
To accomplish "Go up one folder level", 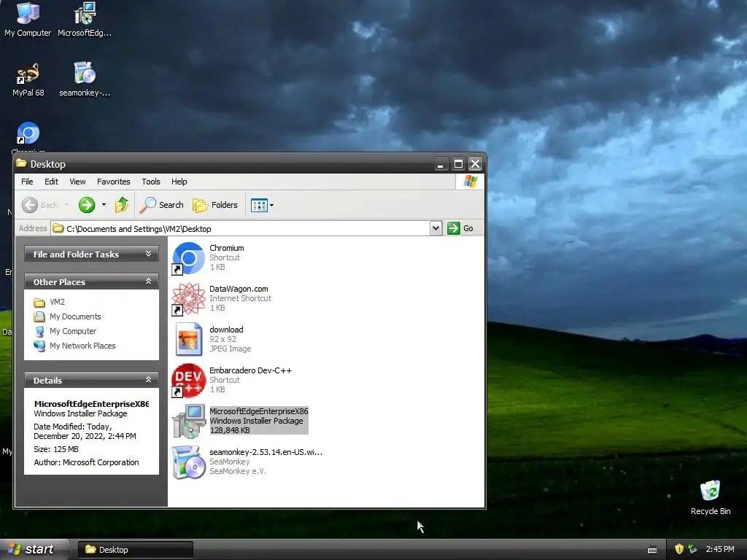I will click(122, 205).
